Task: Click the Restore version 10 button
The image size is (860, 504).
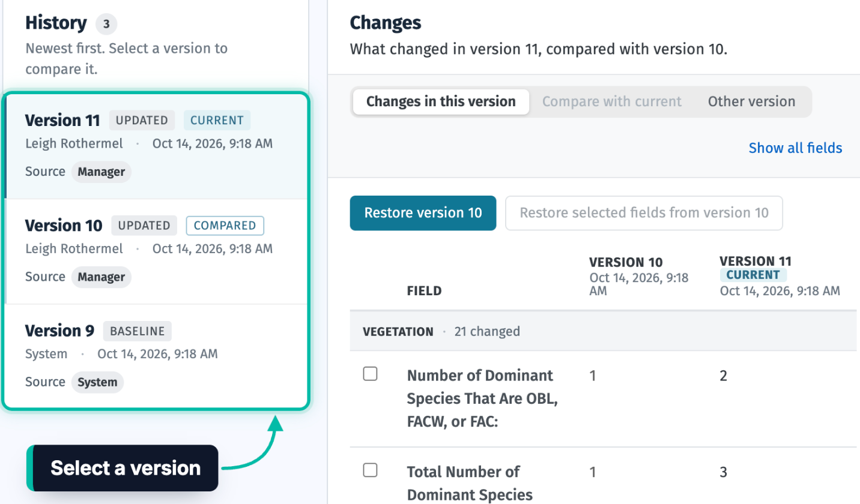Action: click(423, 213)
